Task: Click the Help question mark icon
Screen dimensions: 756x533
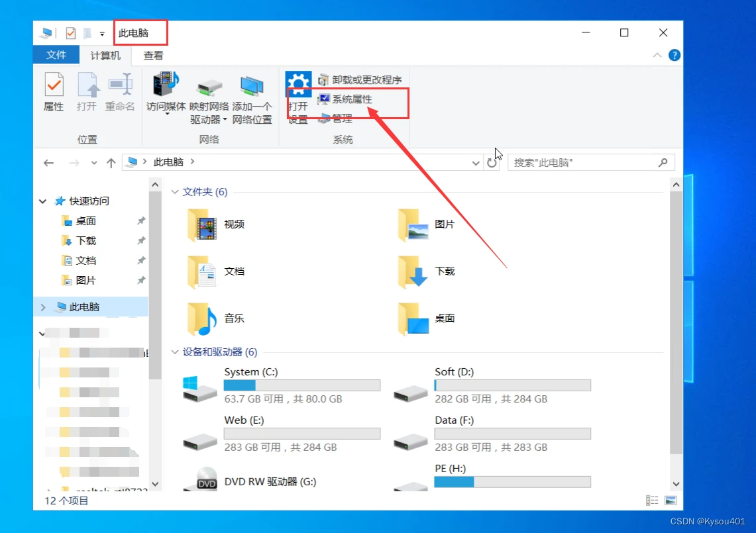Action: tap(674, 56)
